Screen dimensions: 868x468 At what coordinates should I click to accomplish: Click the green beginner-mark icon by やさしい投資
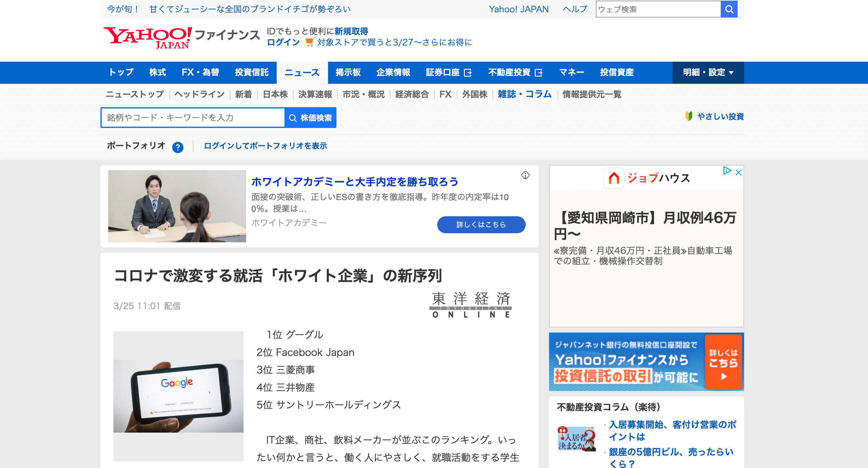[x=689, y=117]
